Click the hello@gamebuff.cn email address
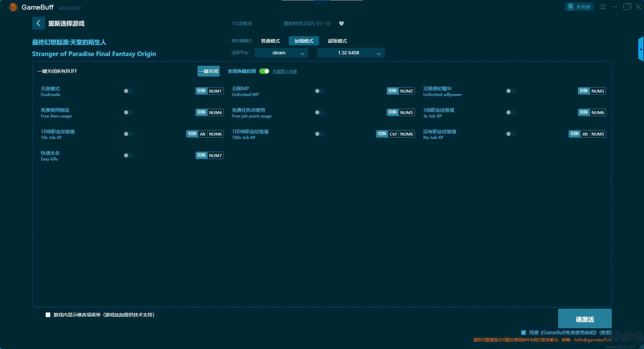The image size is (644, 349). (593, 340)
